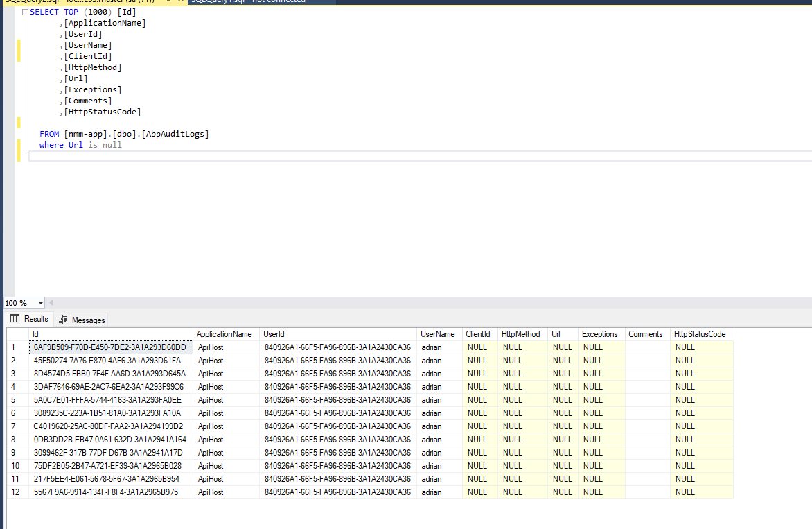Viewport: 812px width, 529px height.
Task: Click the Id cell starting with 5567F9A6
Action: 106,492
